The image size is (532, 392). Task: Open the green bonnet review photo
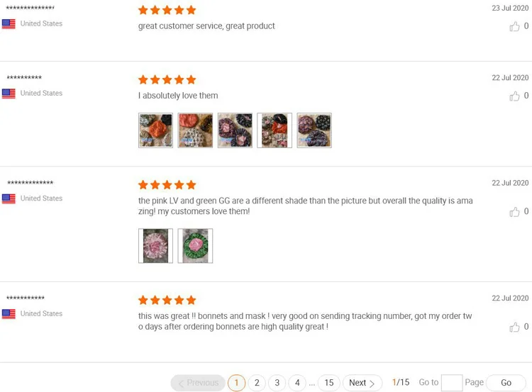point(196,246)
